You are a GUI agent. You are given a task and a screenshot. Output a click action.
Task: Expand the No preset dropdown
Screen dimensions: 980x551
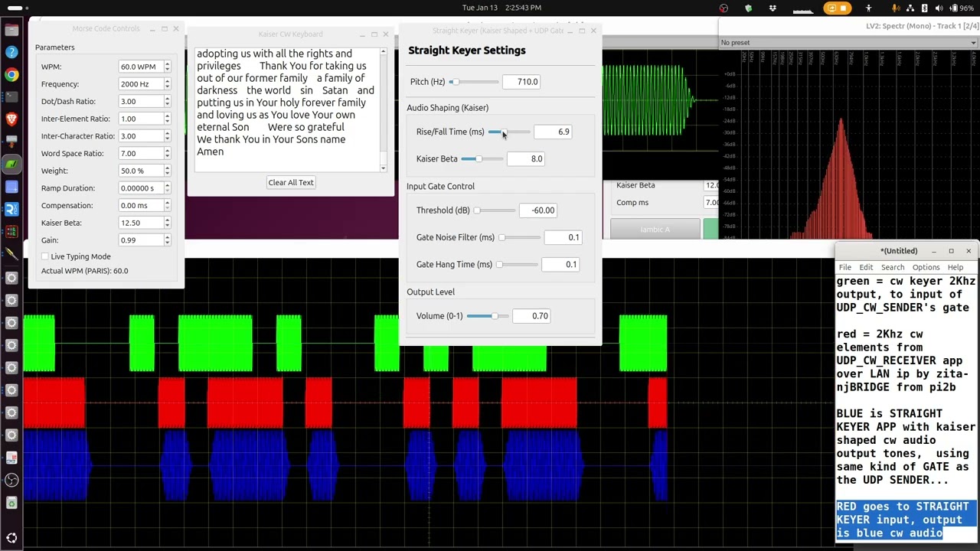(x=848, y=43)
